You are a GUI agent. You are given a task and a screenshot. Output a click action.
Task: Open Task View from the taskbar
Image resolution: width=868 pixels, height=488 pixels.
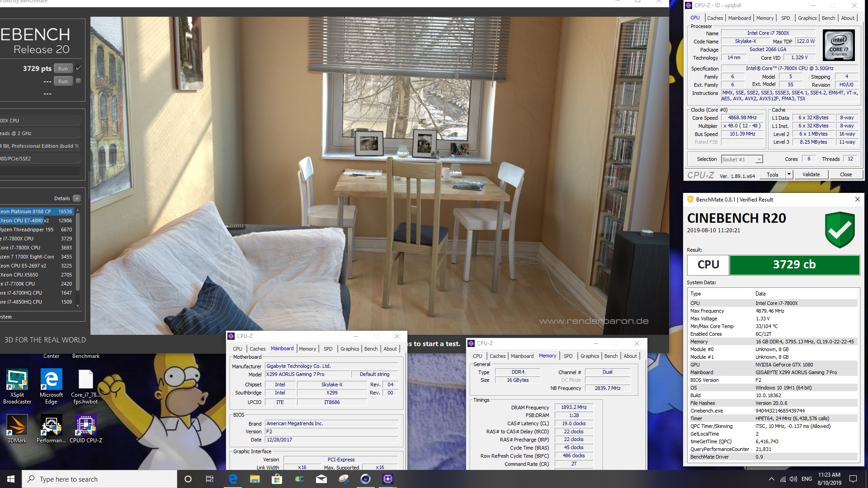[x=210, y=479]
